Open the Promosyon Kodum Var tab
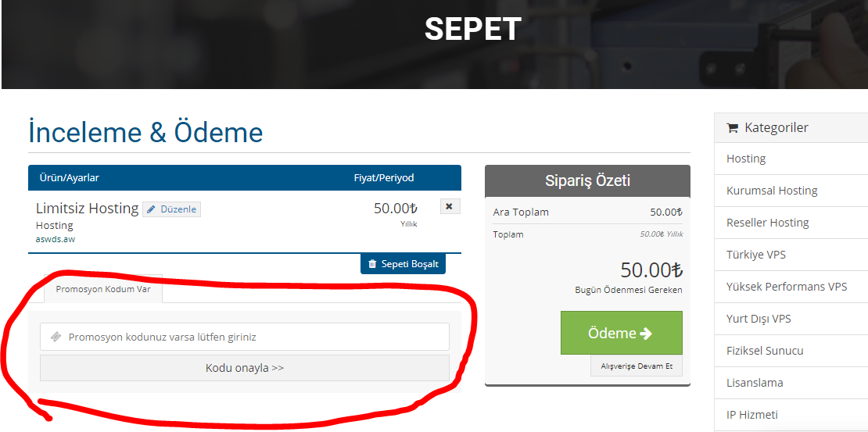The image size is (868, 432). [x=103, y=289]
